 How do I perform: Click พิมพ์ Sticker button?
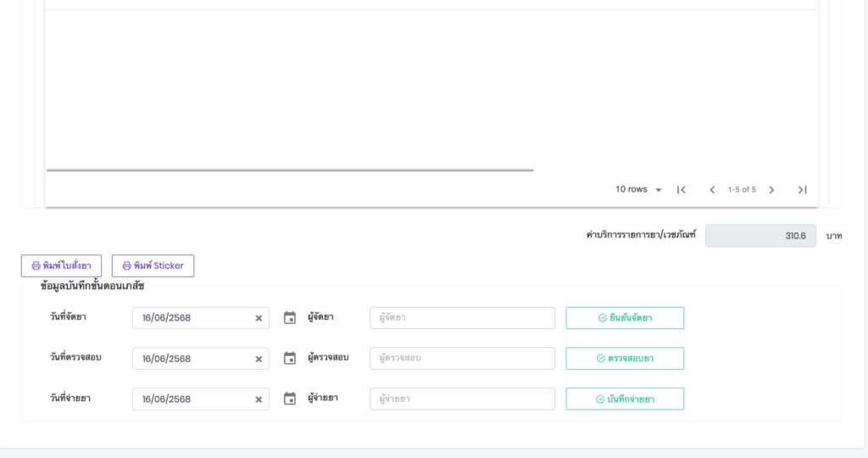[x=153, y=265]
